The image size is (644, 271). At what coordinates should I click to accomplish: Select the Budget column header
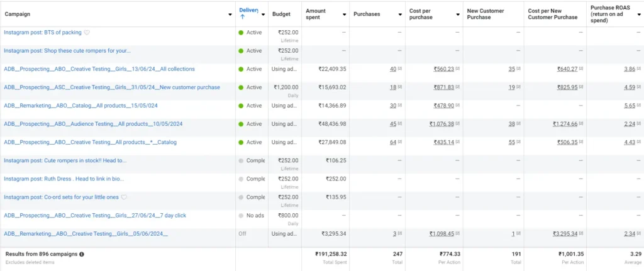click(x=281, y=14)
